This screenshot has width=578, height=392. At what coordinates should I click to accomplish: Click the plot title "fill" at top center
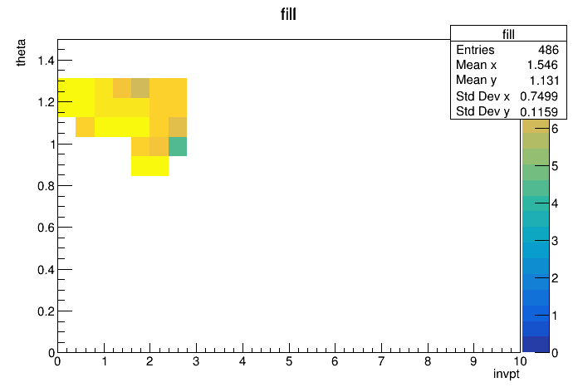point(288,14)
